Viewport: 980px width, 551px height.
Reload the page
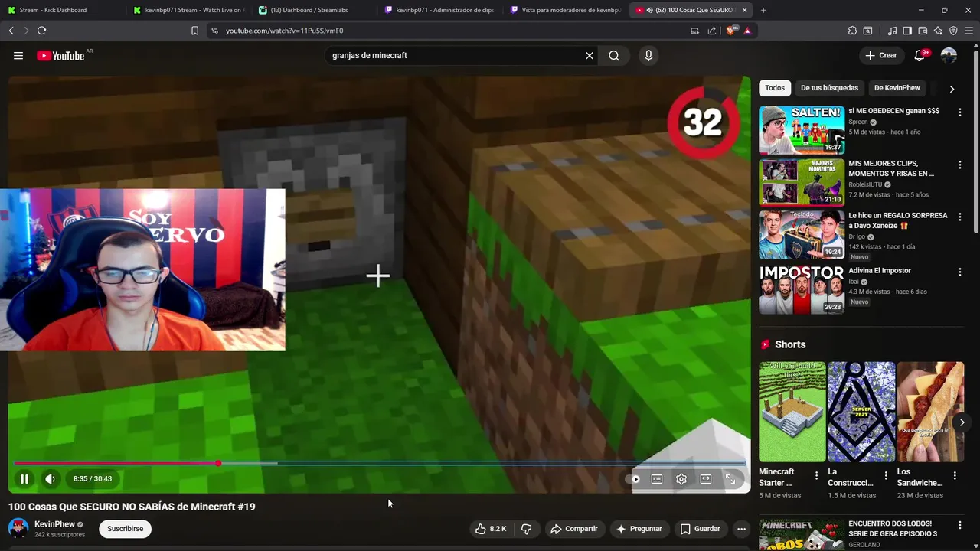point(41,31)
